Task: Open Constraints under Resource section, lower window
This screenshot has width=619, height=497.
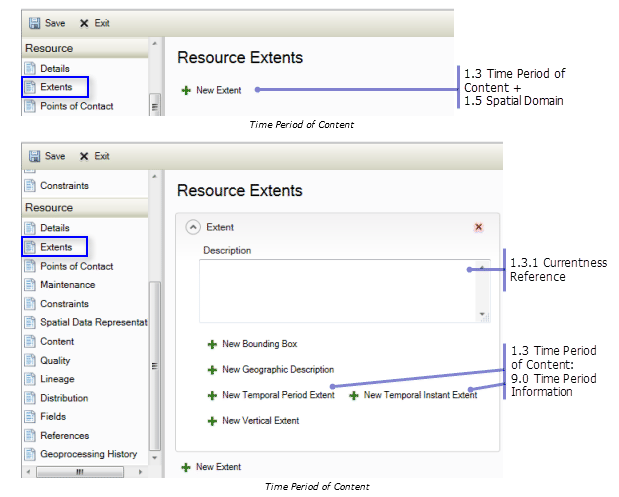Action: coord(56,304)
